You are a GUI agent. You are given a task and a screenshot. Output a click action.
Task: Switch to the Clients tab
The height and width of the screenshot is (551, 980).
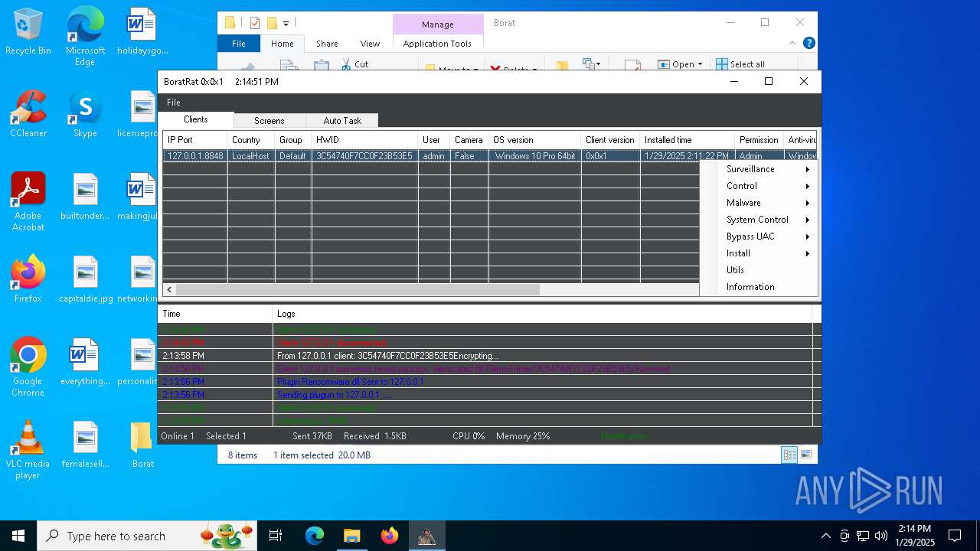click(196, 119)
